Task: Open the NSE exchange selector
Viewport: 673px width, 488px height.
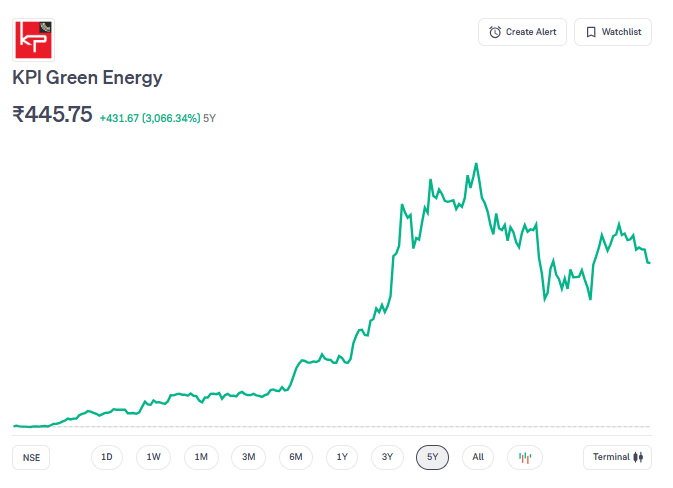Action: 32,457
